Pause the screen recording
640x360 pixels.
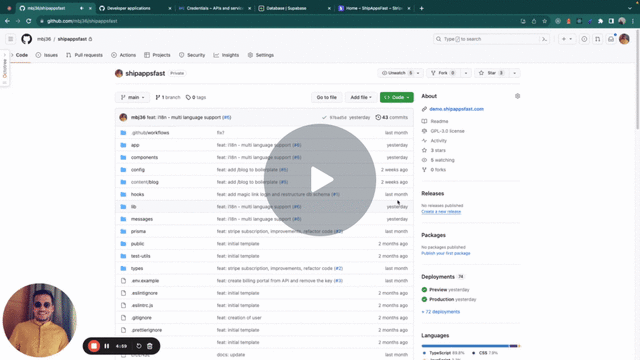pos(107,346)
